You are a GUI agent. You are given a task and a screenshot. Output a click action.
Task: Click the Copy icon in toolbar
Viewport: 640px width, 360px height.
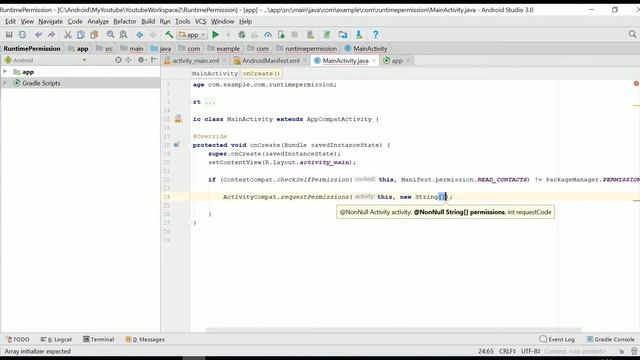(x=81, y=35)
